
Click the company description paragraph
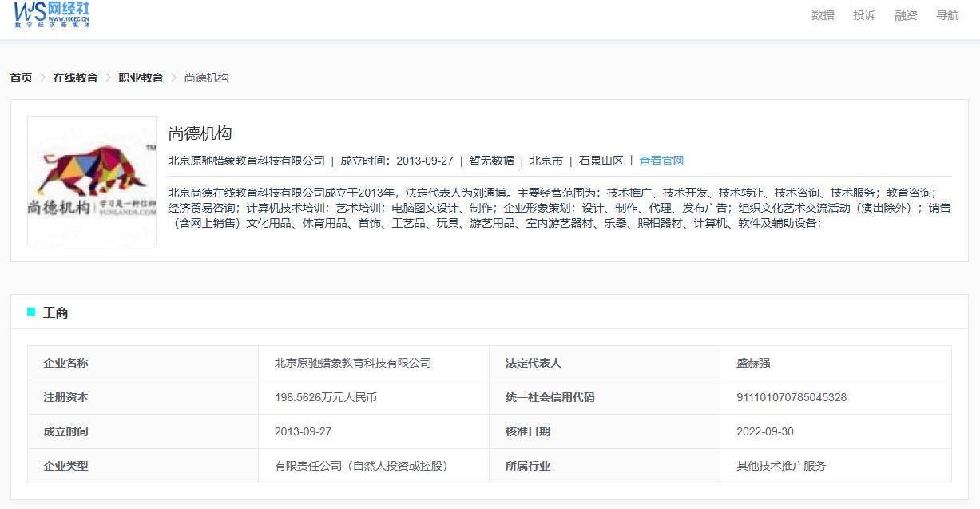coord(559,208)
